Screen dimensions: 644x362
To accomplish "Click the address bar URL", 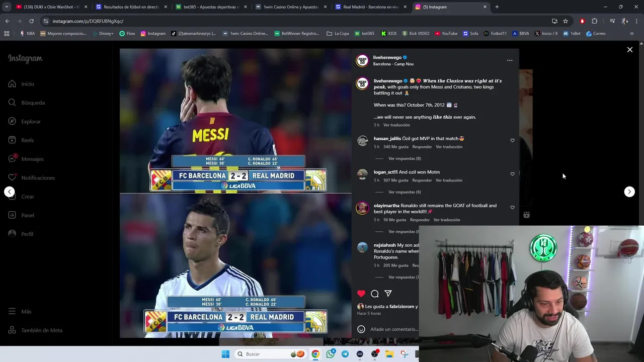I will pos(88,21).
